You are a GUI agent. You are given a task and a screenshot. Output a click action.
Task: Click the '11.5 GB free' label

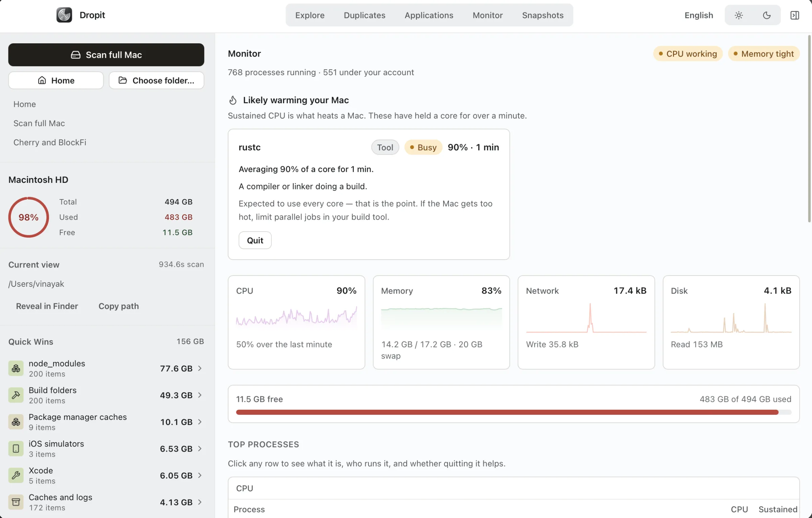[260, 399]
